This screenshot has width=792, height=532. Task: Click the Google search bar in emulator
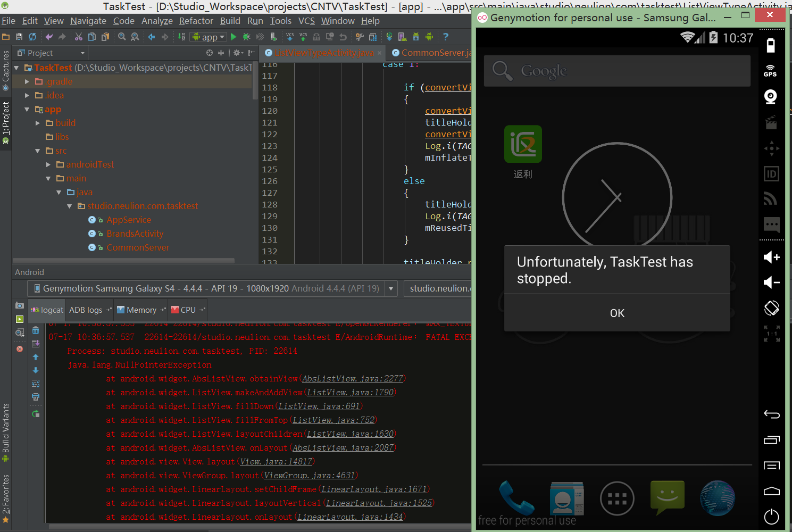click(x=617, y=70)
